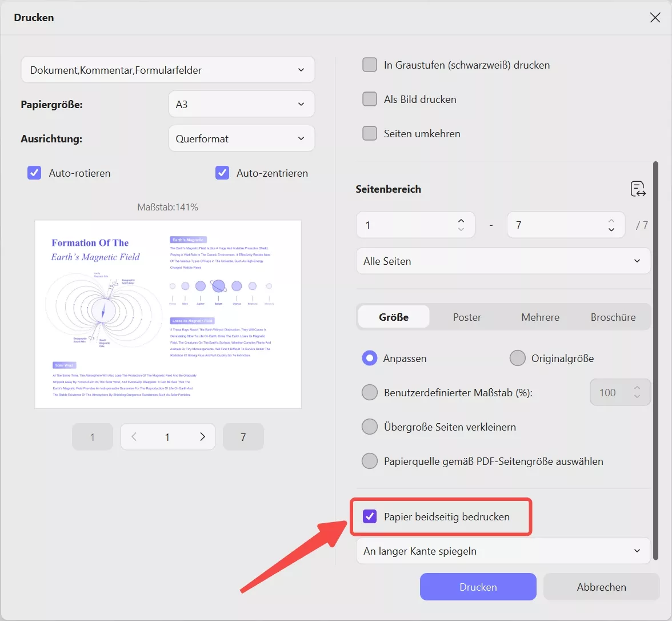Increase the end page with the stepper arrow

pyautogui.click(x=610, y=221)
